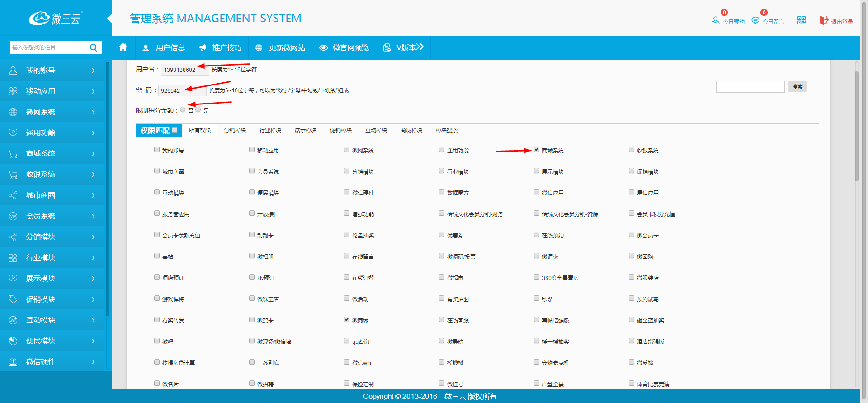This screenshot has width=868, height=403.
Task: Check the 我的账号 permission checkbox
Action: click(157, 150)
